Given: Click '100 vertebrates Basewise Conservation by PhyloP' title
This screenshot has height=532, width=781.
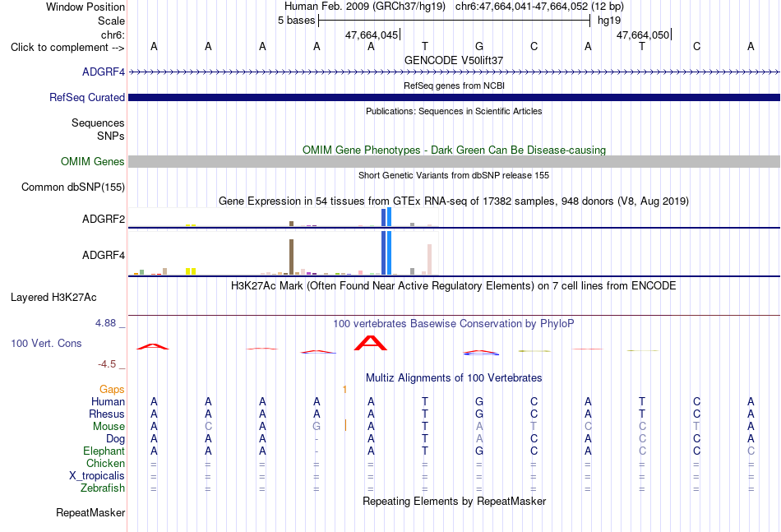Looking at the screenshot, I should click(x=454, y=324).
